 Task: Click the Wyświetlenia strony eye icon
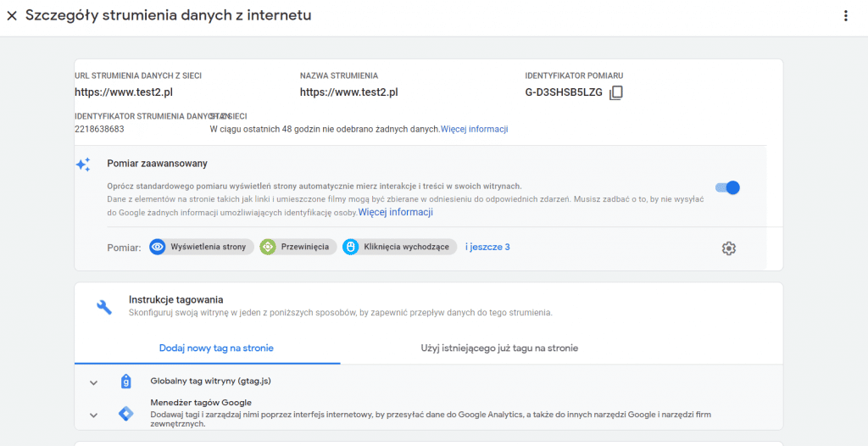[x=158, y=247]
